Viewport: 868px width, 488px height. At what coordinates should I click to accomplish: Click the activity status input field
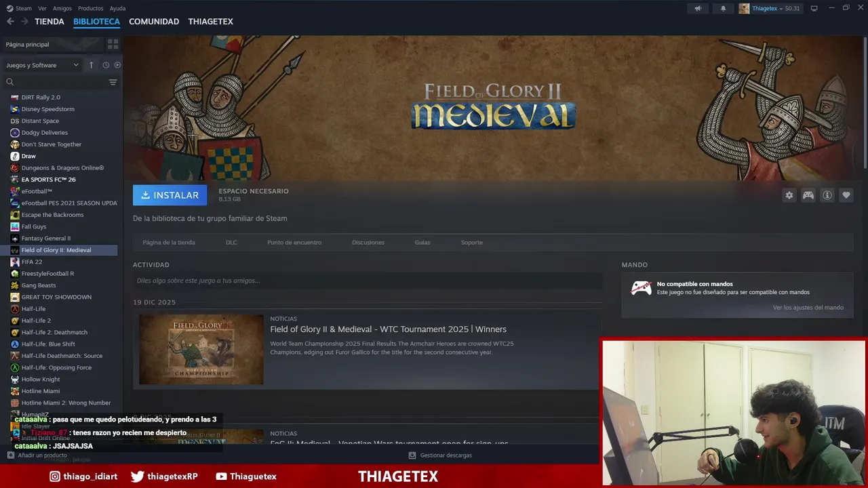(367, 281)
